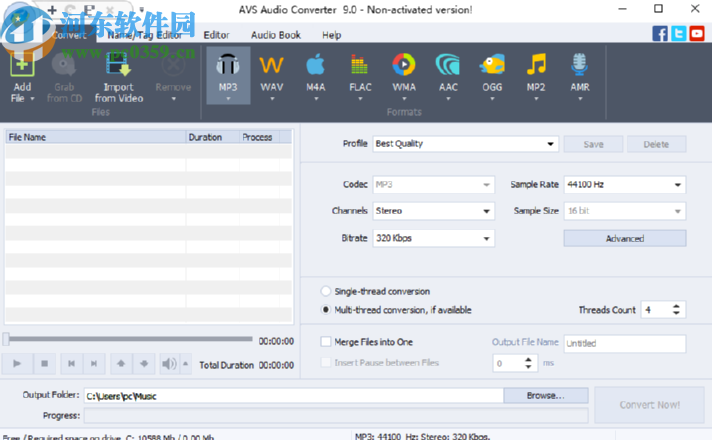Image resolution: width=712 pixels, height=440 pixels.
Task: Move selected file up in list
Action: (121, 364)
